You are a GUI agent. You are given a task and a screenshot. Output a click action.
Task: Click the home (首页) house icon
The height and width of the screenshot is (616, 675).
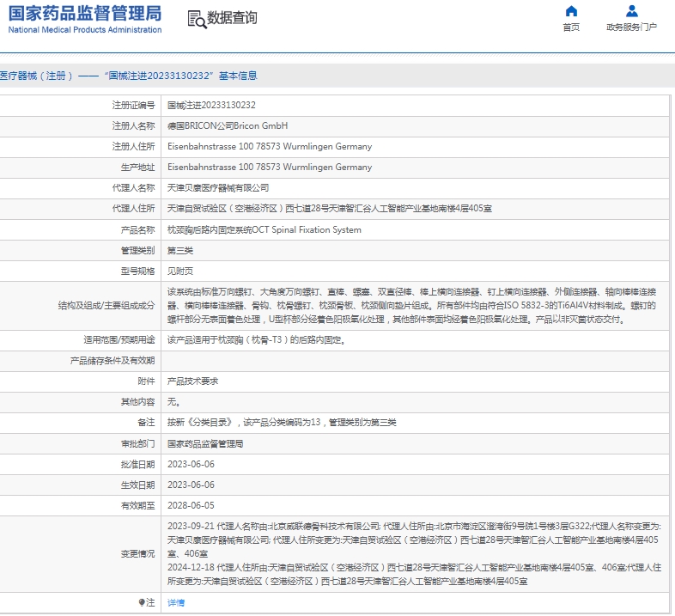point(571,11)
